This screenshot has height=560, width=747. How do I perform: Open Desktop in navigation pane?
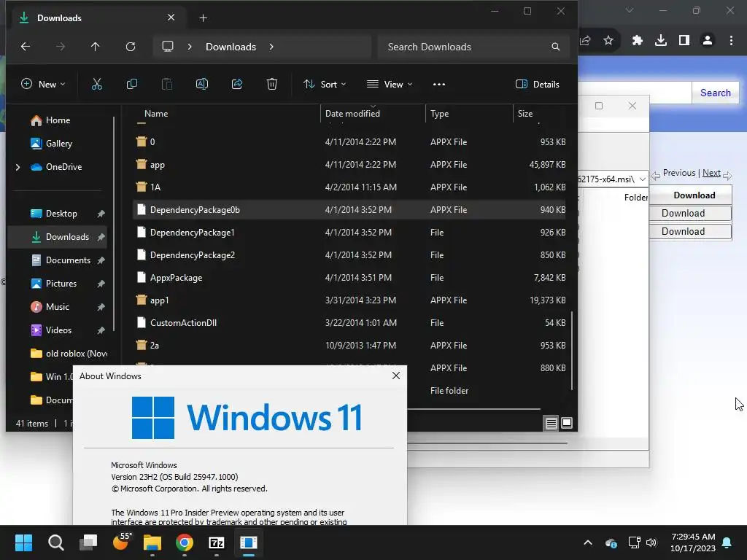click(x=61, y=214)
